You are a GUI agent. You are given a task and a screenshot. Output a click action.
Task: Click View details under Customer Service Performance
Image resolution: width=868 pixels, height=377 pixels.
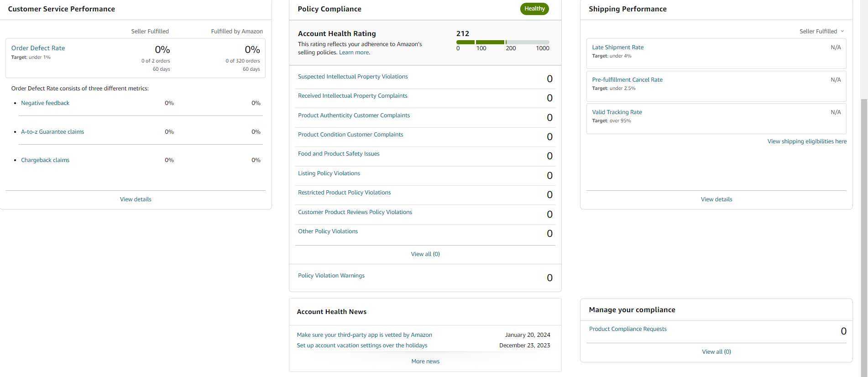click(x=136, y=199)
